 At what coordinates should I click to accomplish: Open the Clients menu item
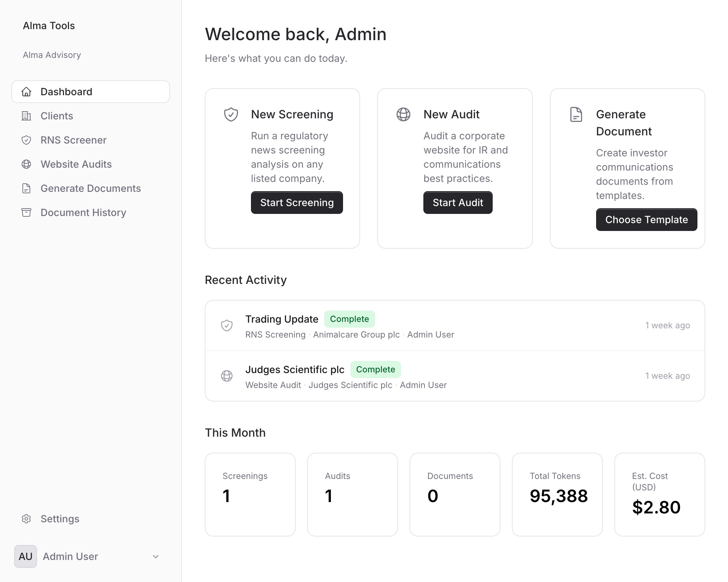[x=57, y=116]
